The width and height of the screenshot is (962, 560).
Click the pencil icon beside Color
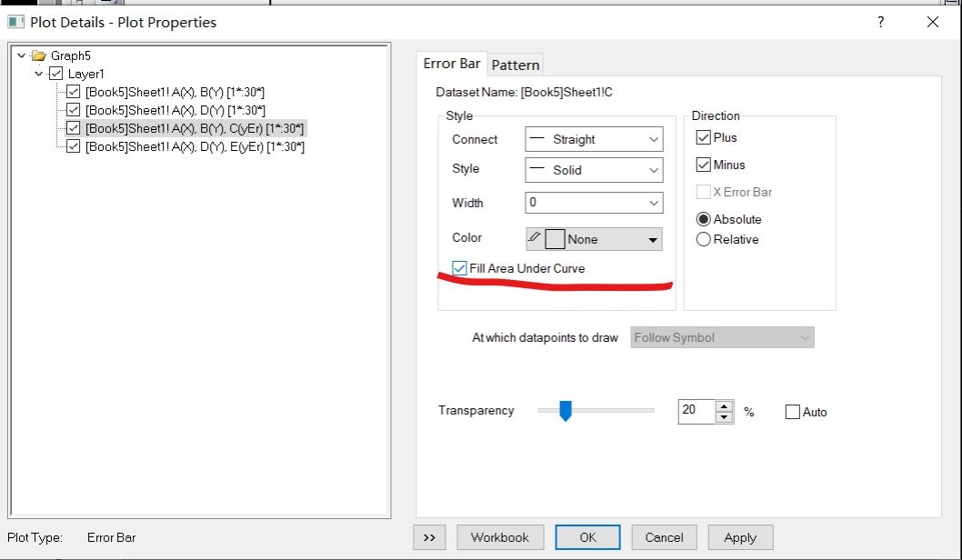point(535,237)
